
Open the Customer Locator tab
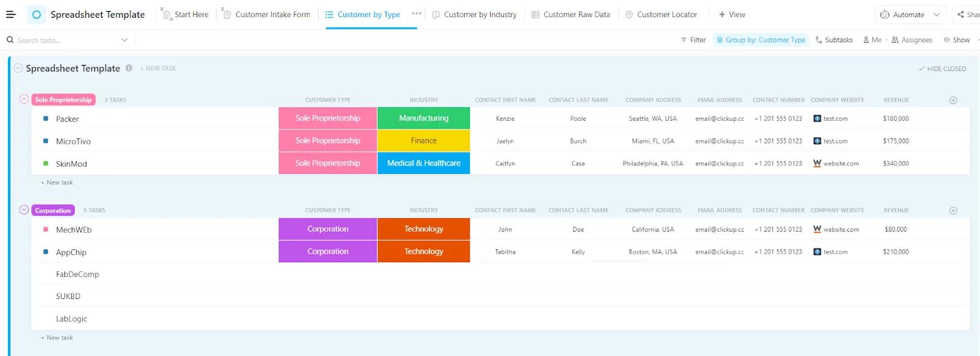coord(661,15)
